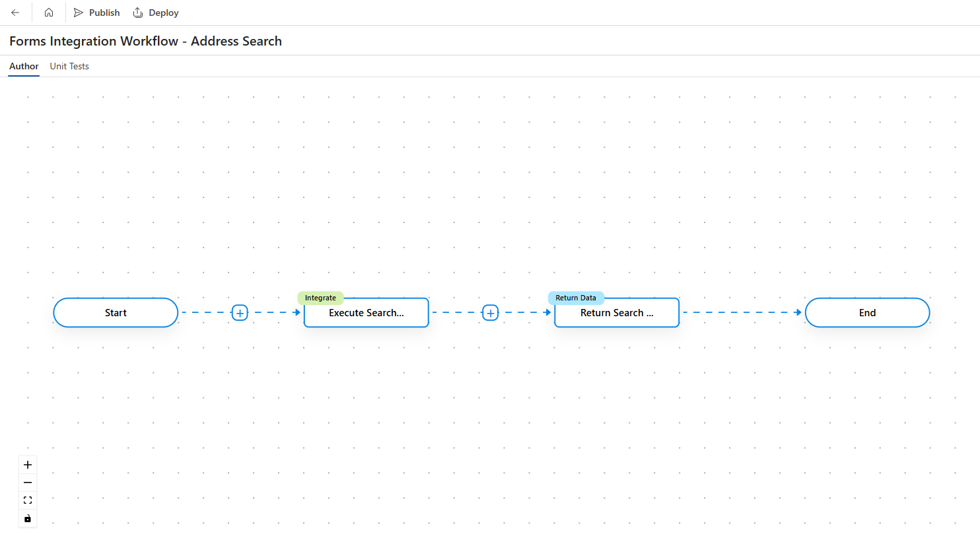Zoom in on the canvas

click(x=28, y=465)
